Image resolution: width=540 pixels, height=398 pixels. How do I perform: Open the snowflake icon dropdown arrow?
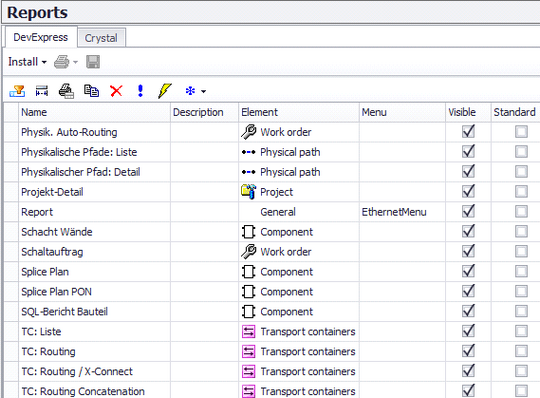pyautogui.click(x=204, y=92)
